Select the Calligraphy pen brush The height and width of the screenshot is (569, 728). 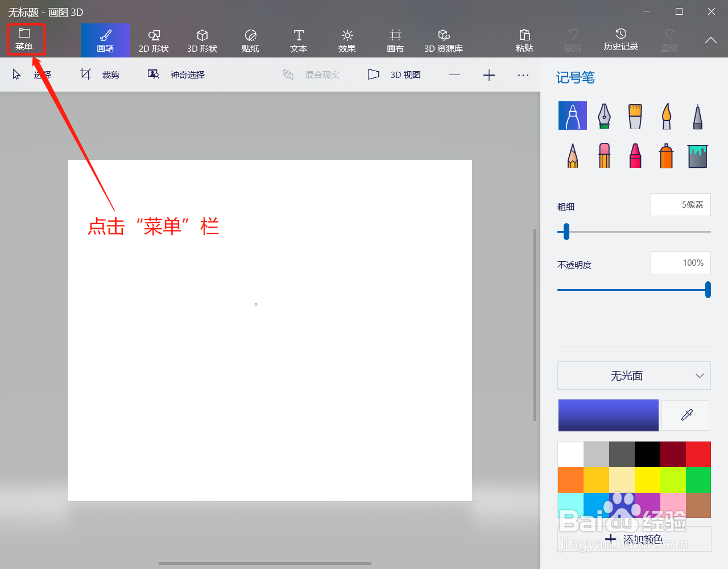pyautogui.click(x=603, y=116)
